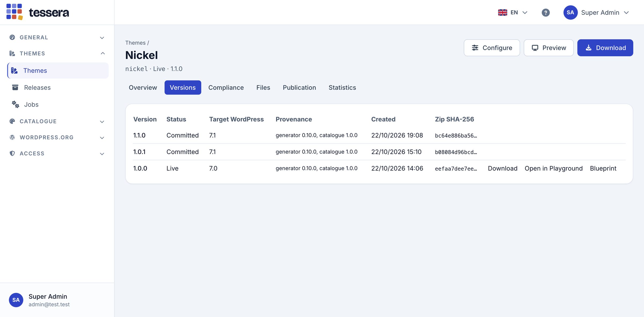Screen dimensions: 644x317
Task: Open Jobs in the sidebar
Action: click(58, 104)
